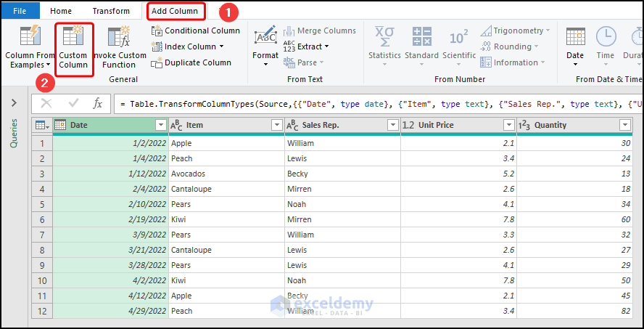Click the fx function icon
Viewport: 644px width, 329px height.
pos(97,104)
